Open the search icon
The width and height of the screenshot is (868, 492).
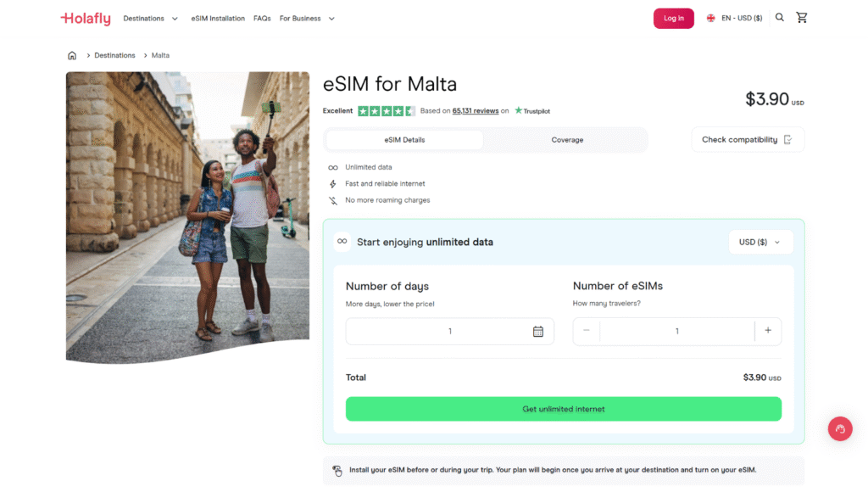(779, 17)
